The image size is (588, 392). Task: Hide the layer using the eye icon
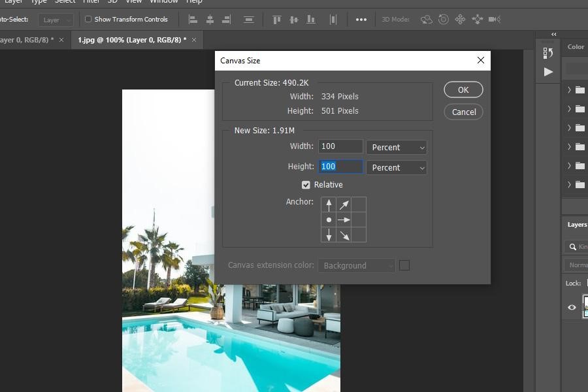point(572,307)
